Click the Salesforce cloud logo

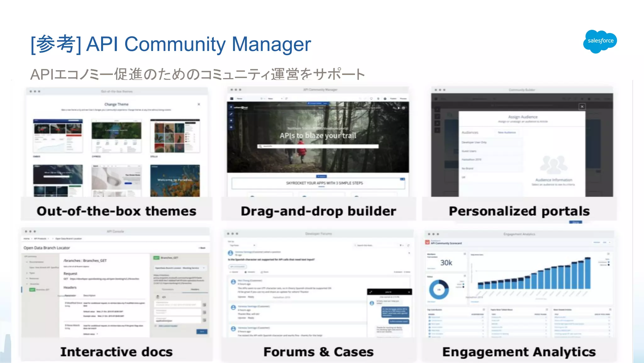(x=600, y=41)
